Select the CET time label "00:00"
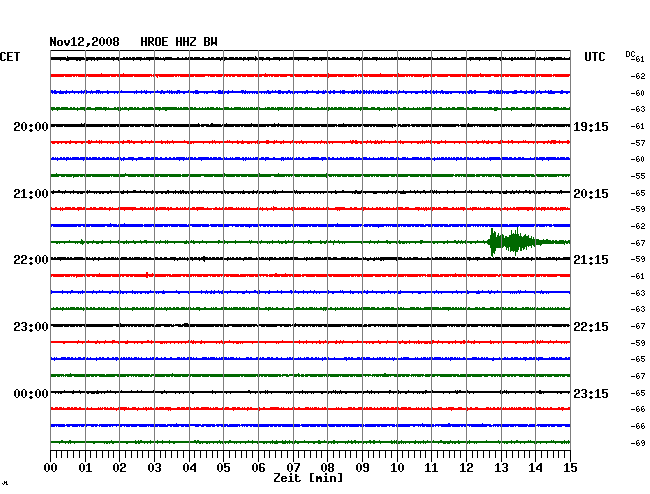This screenshot has width=650, height=494. 31,393
